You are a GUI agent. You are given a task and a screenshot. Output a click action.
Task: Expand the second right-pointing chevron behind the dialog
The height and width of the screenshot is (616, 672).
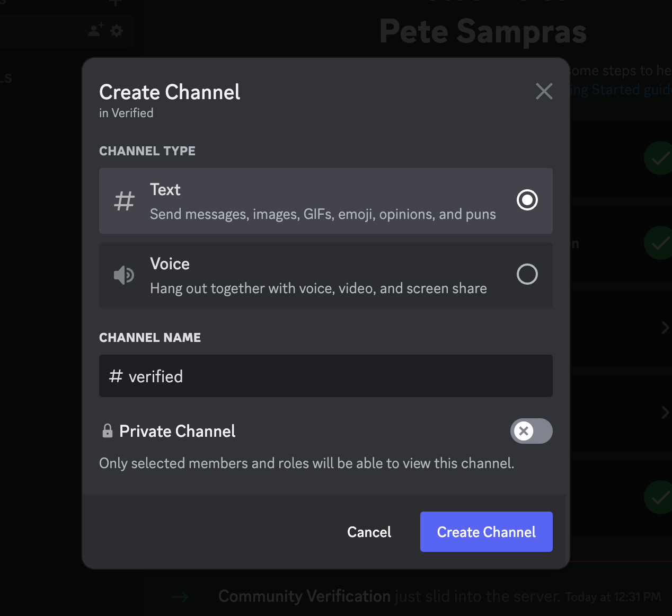[x=665, y=412]
